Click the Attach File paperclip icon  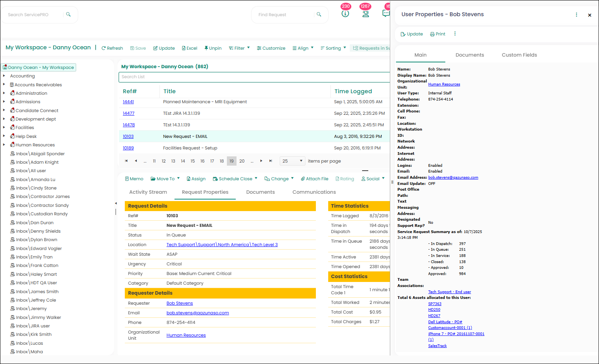[303, 179]
